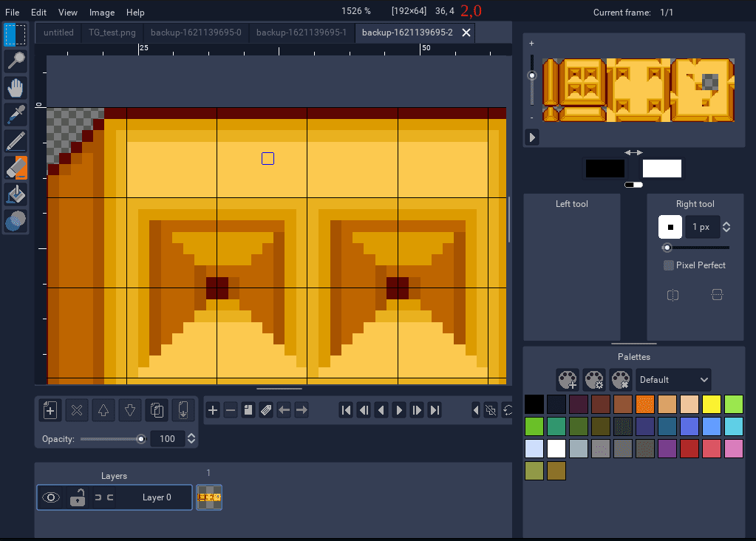Image resolution: width=756 pixels, height=541 pixels.
Task: Switch to the untitled tab
Action: point(58,33)
